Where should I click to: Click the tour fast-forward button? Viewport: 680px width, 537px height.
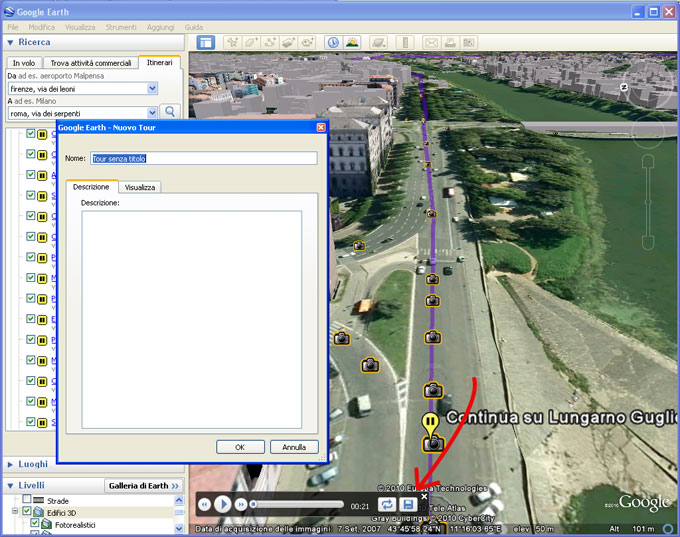click(241, 504)
